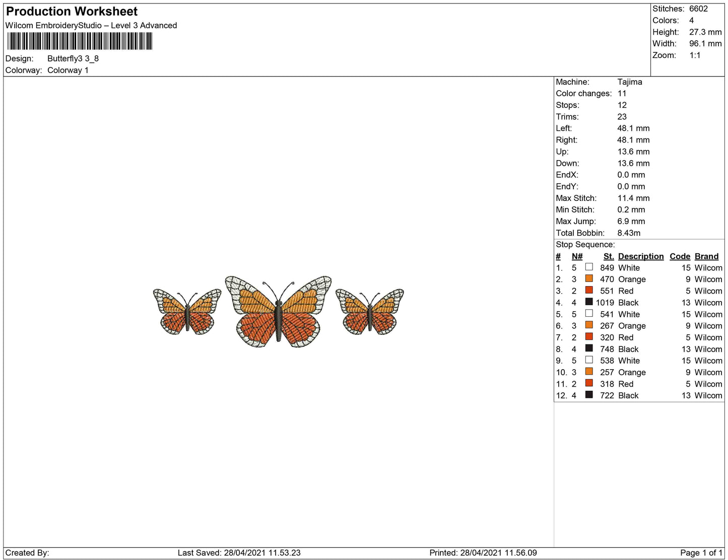Click the Stitches count 6602
This screenshot has height=560, width=728.
tap(697, 9)
